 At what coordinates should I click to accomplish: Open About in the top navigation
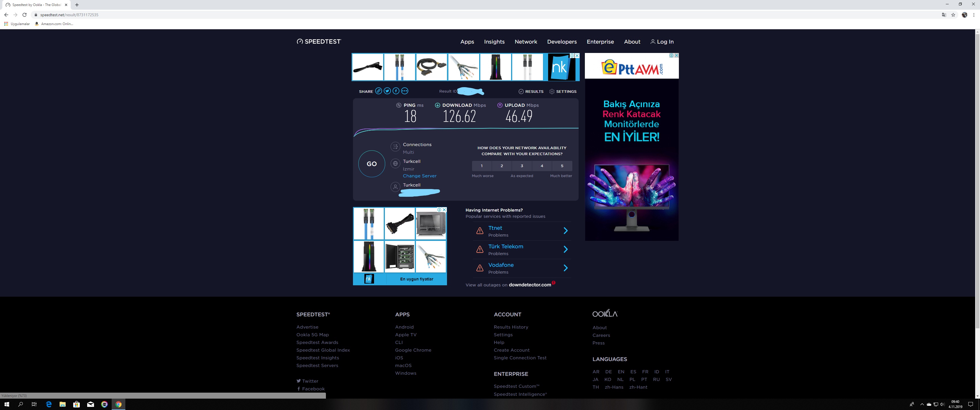632,42
